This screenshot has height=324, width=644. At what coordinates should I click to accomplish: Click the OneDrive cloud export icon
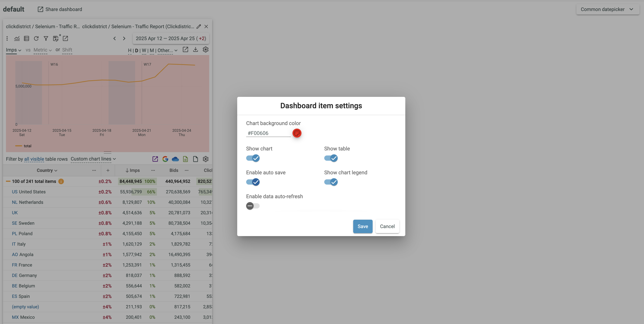click(175, 159)
